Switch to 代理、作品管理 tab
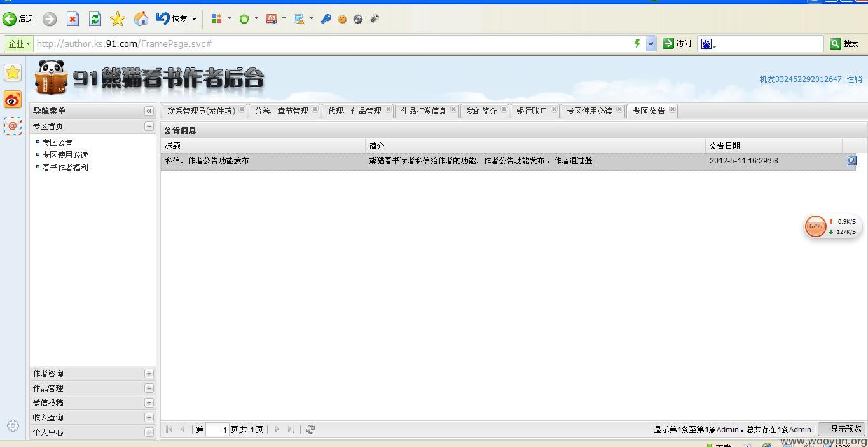Viewport: 868px width, 447px height. (354, 111)
